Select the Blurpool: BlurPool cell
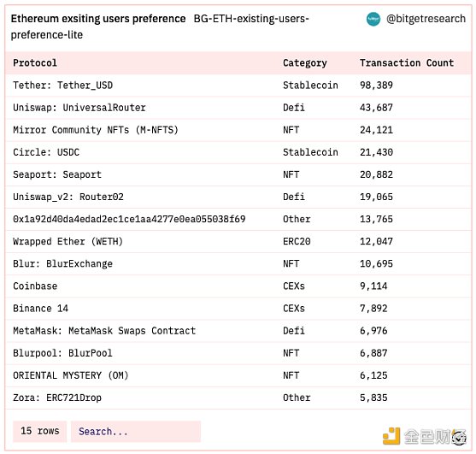 [62, 353]
